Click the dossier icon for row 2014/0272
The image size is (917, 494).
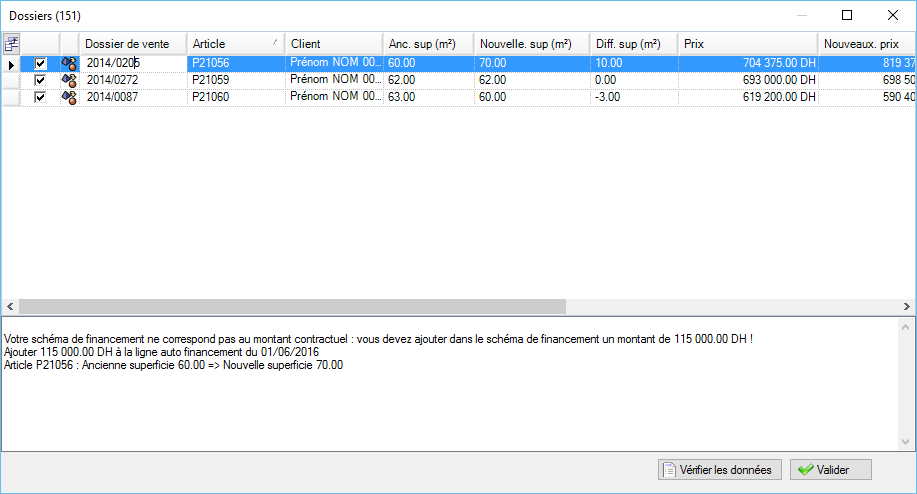(69, 80)
